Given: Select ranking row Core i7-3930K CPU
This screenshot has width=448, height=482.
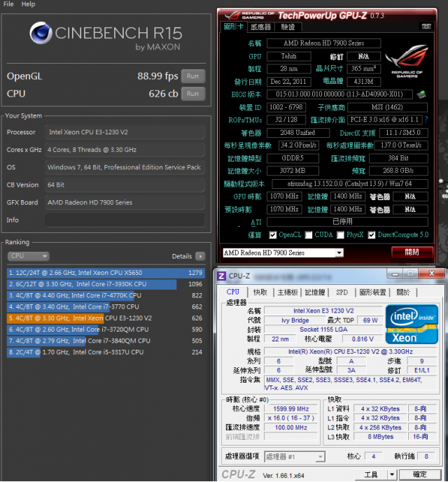Looking at the screenshot, I should click(x=106, y=284).
